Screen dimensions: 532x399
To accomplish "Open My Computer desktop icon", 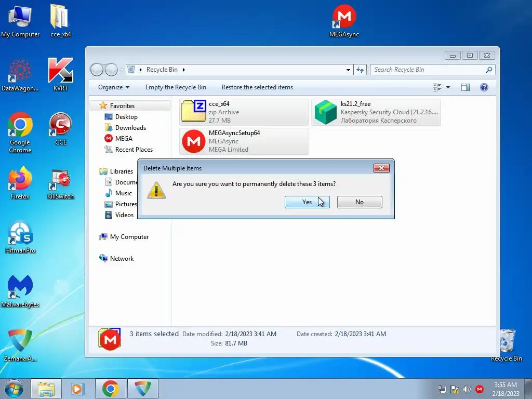I will (20, 20).
